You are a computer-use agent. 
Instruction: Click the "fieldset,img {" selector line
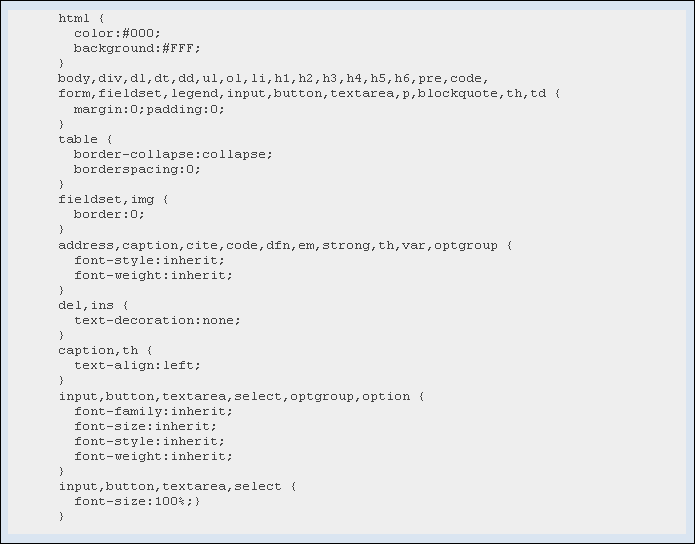[x=113, y=199]
